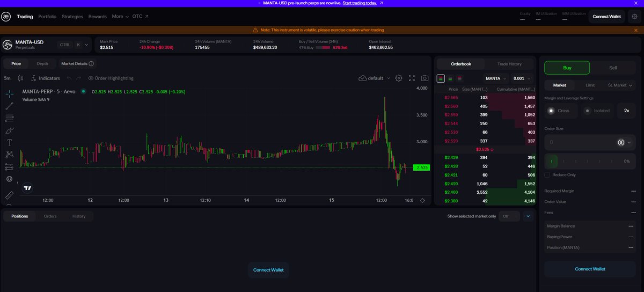Toggle Show selected market only switch
This screenshot has height=292, width=644.
point(509,216)
